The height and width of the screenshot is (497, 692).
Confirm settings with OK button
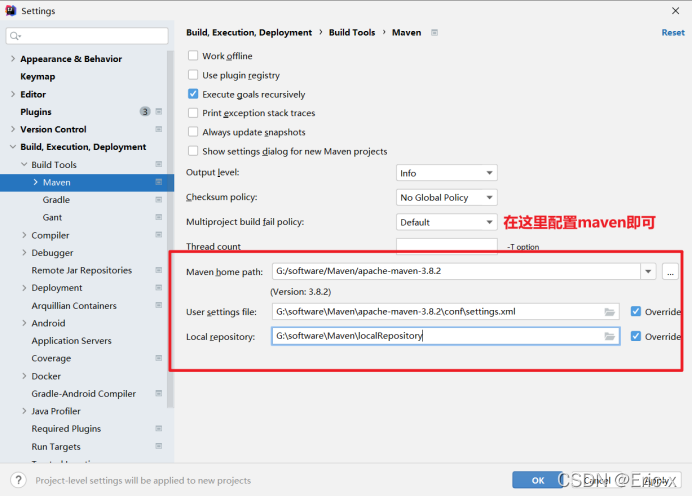pos(538,480)
